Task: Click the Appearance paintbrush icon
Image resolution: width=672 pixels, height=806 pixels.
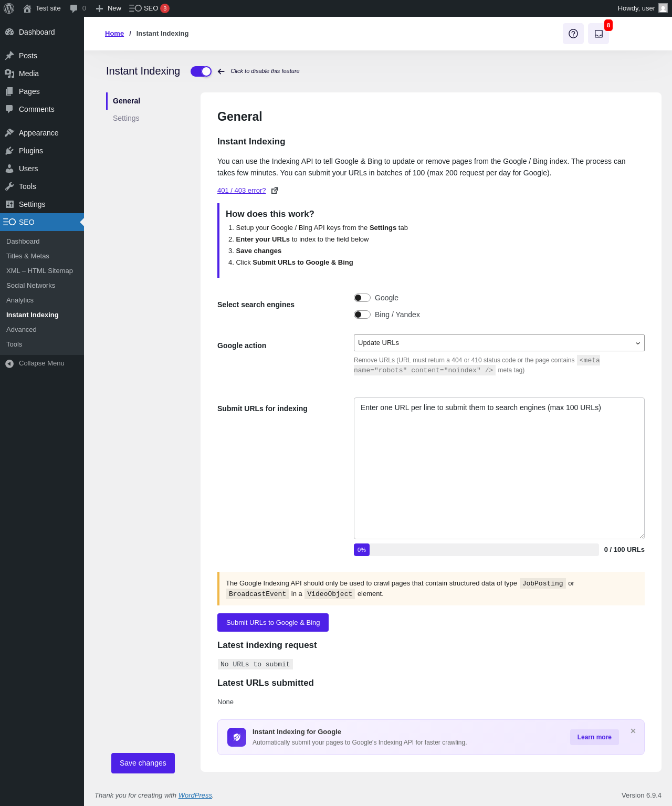Action: pos(9,133)
